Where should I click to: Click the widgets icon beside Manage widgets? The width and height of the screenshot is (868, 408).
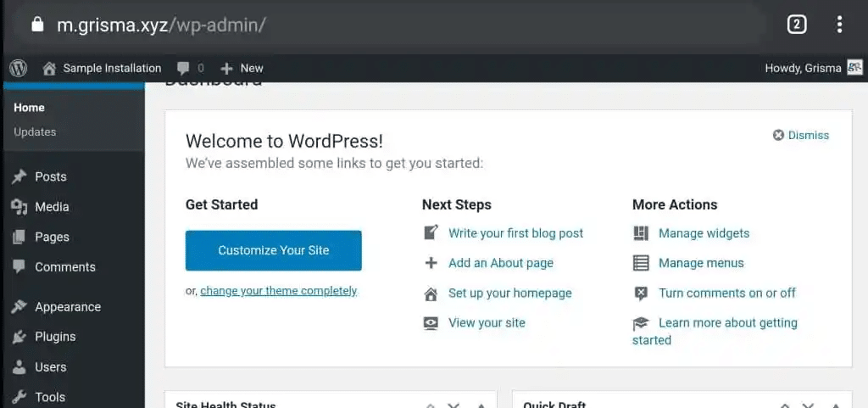[641, 233]
